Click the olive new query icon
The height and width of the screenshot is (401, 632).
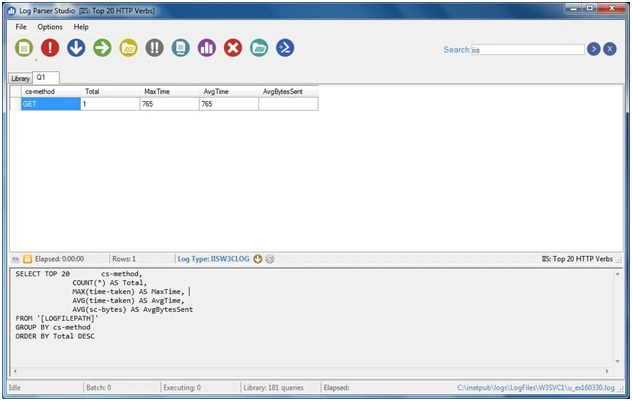pos(24,48)
